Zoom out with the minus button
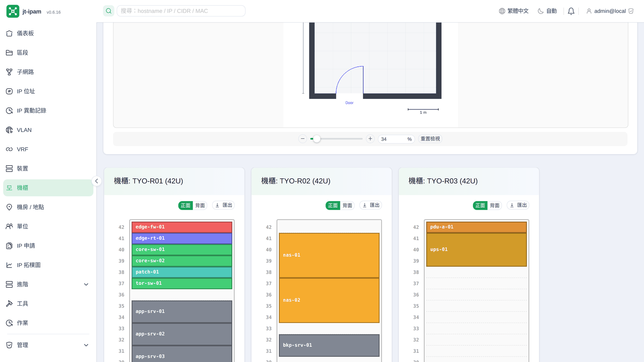The image size is (644, 362). point(303,139)
